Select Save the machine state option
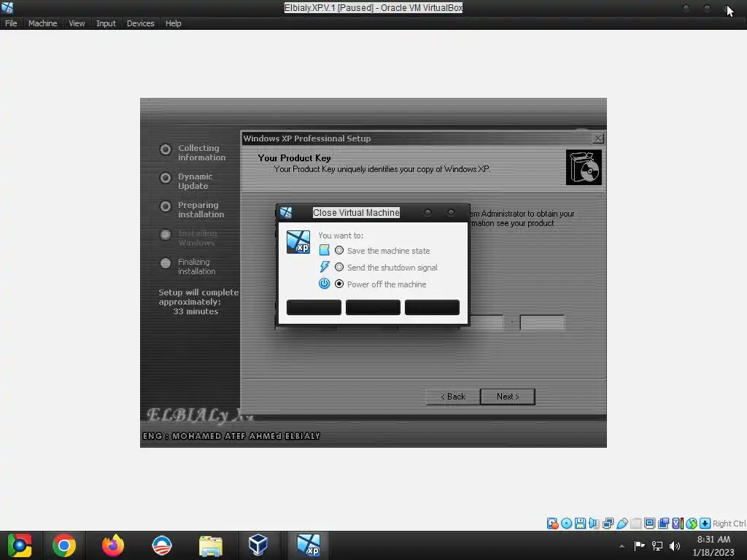747x560 pixels. click(382, 251)
